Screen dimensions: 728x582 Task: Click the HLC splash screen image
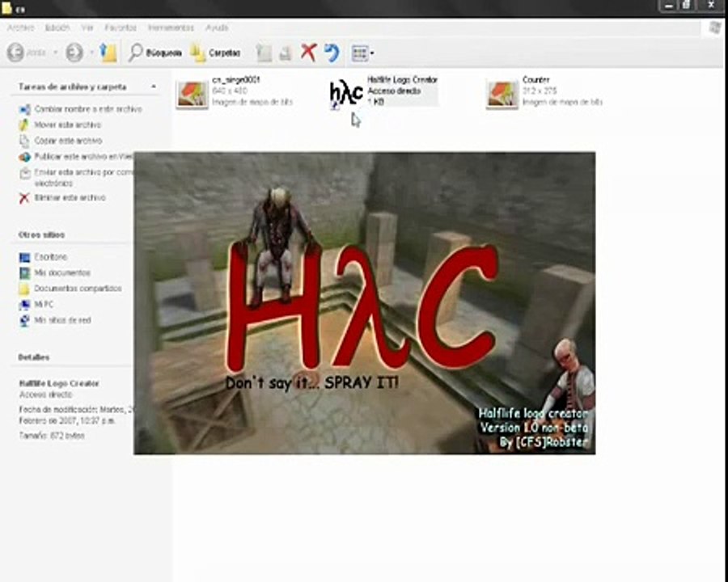[x=365, y=303]
